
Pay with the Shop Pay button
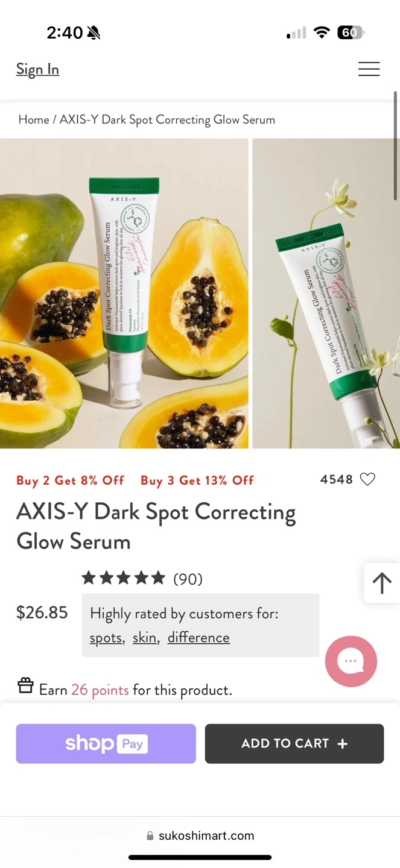tap(106, 744)
